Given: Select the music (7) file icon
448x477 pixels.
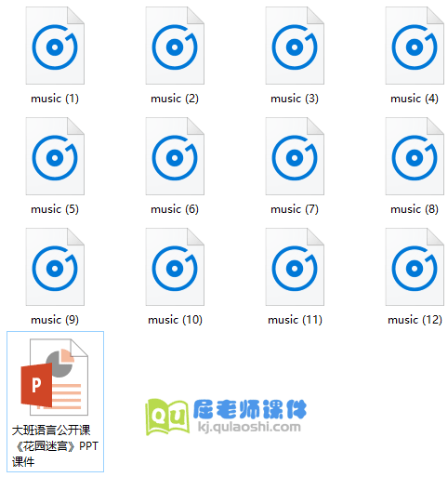Looking at the screenshot, I should pos(295,156).
